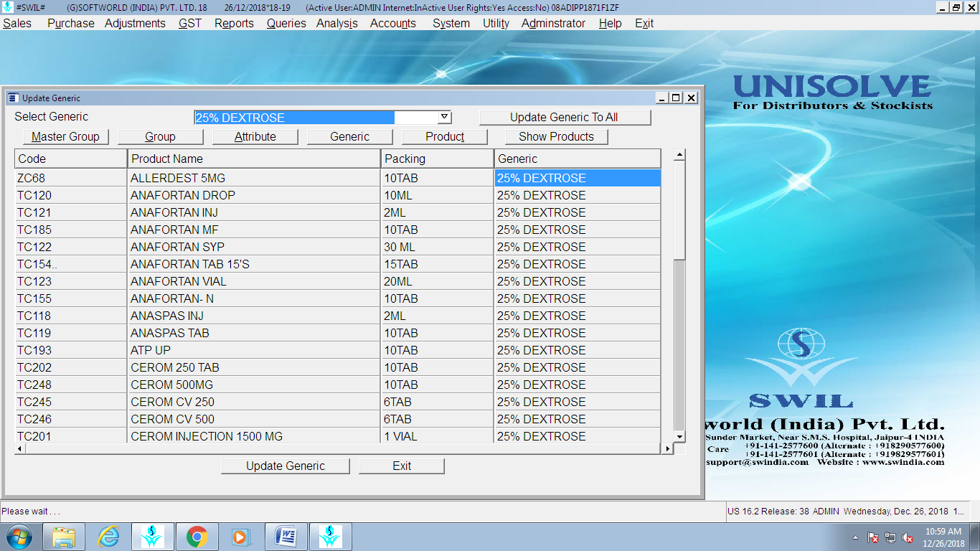The width and height of the screenshot is (980, 551).
Task: Select code cell TC245
Action: pos(71,402)
